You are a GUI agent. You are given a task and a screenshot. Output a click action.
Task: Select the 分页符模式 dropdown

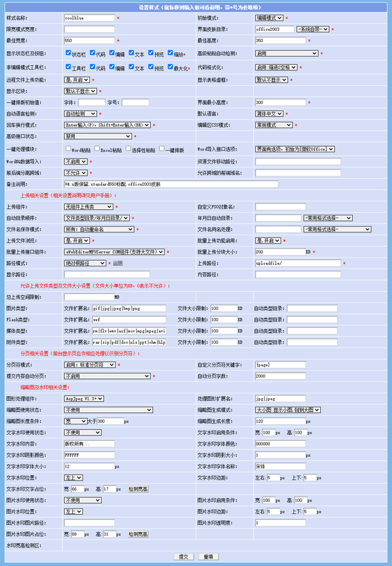click(x=89, y=365)
